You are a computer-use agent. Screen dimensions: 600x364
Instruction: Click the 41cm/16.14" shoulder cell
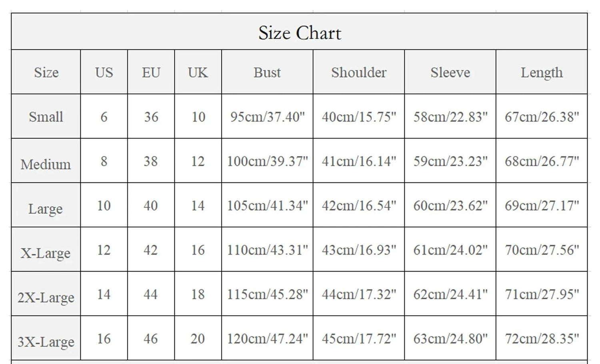[x=359, y=161]
